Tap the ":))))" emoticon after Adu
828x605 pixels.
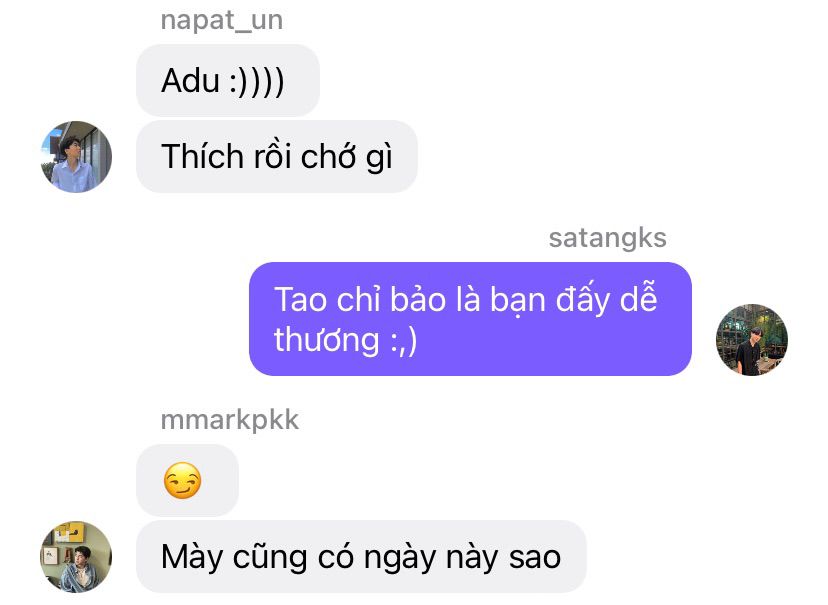257,82
